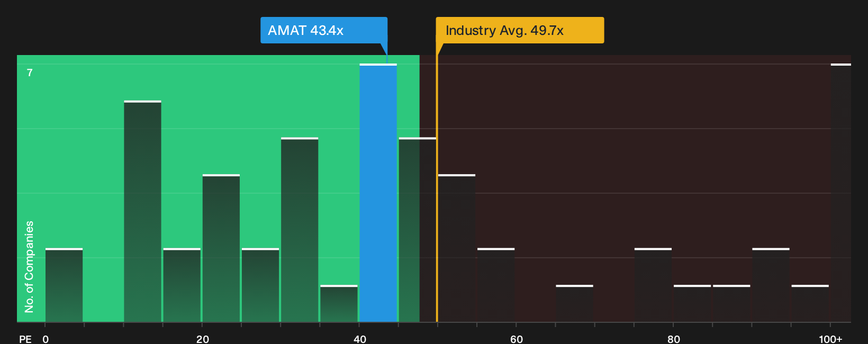The width and height of the screenshot is (868, 344).
Task: Click the '100+' x-axis tick label
Action: 830,339
